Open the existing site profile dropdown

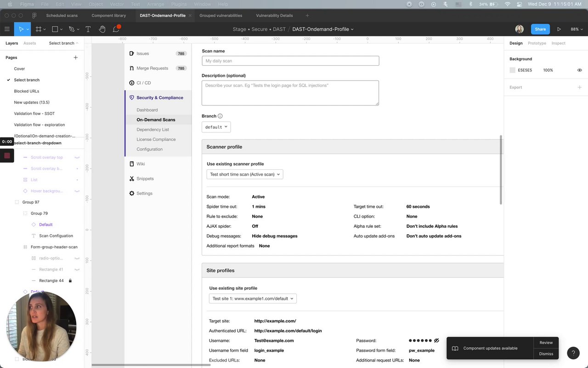point(253,299)
